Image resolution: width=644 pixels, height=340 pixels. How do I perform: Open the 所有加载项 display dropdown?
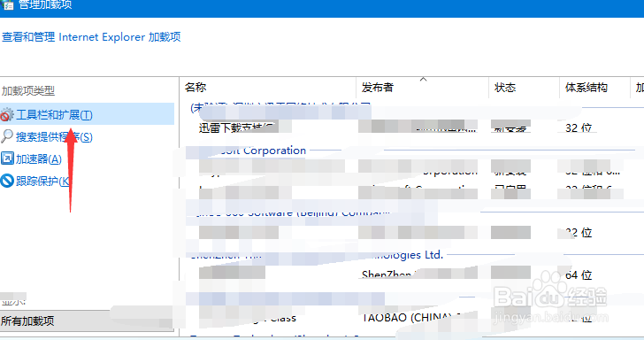87,321
